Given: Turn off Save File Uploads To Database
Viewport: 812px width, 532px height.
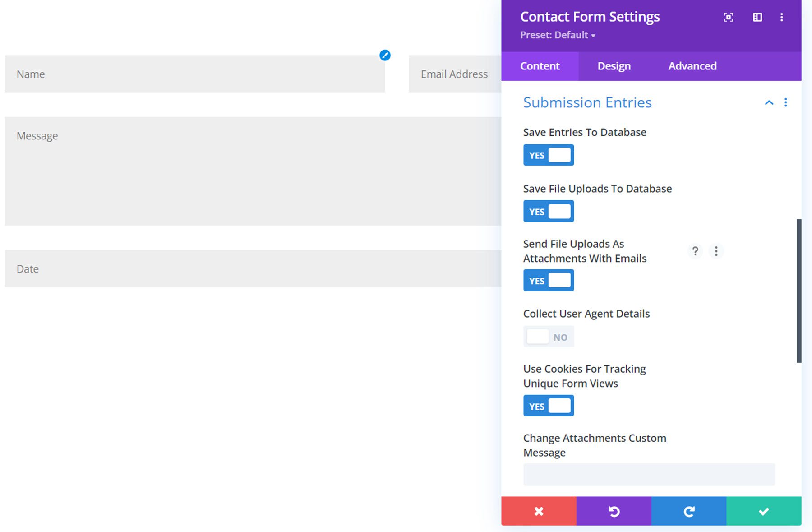Looking at the screenshot, I should [x=548, y=211].
